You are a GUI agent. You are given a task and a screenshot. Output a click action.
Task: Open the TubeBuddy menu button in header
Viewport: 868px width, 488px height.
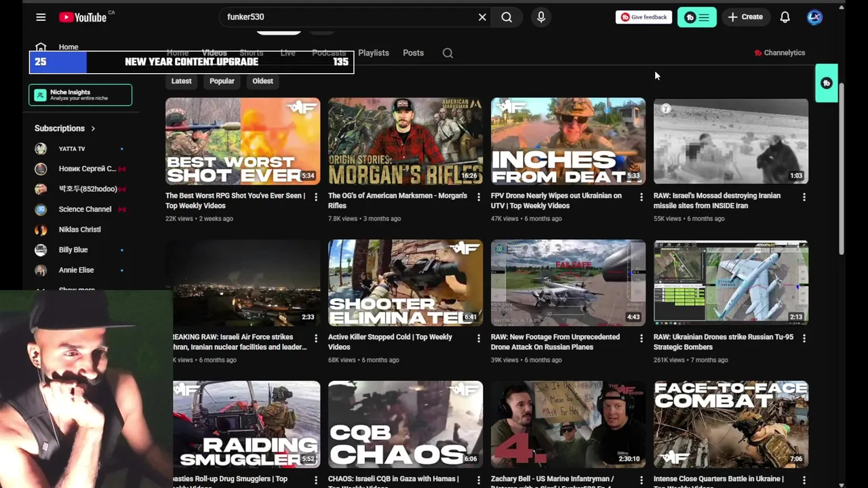[696, 17]
